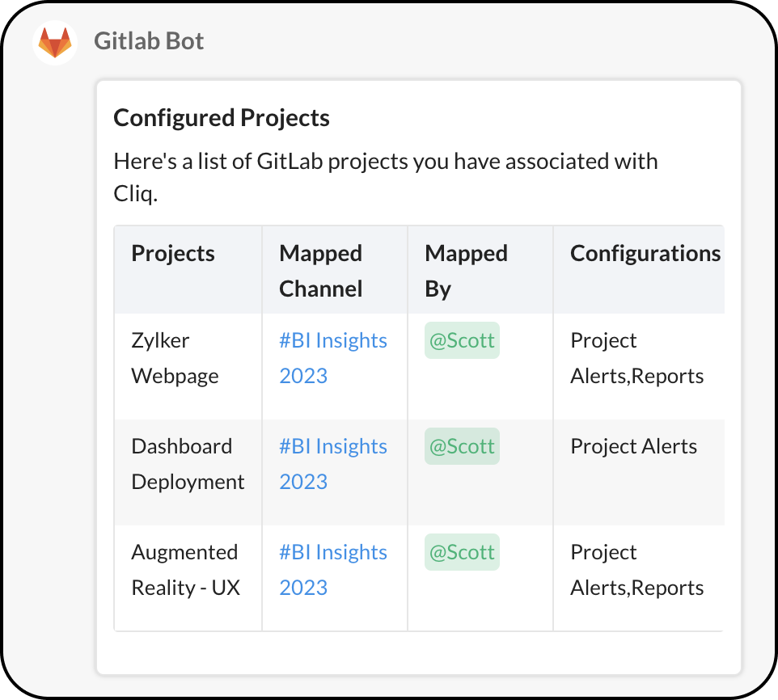Screen dimensions: 778x700
Task: Open the Gitlab Bot sender name
Action: click(x=149, y=40)
